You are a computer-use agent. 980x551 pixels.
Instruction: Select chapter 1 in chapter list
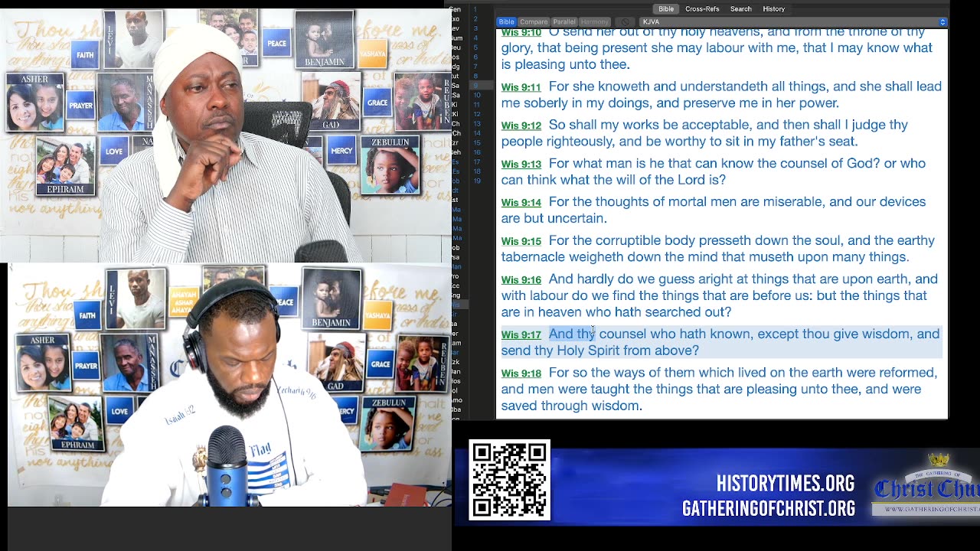[475, 10]
